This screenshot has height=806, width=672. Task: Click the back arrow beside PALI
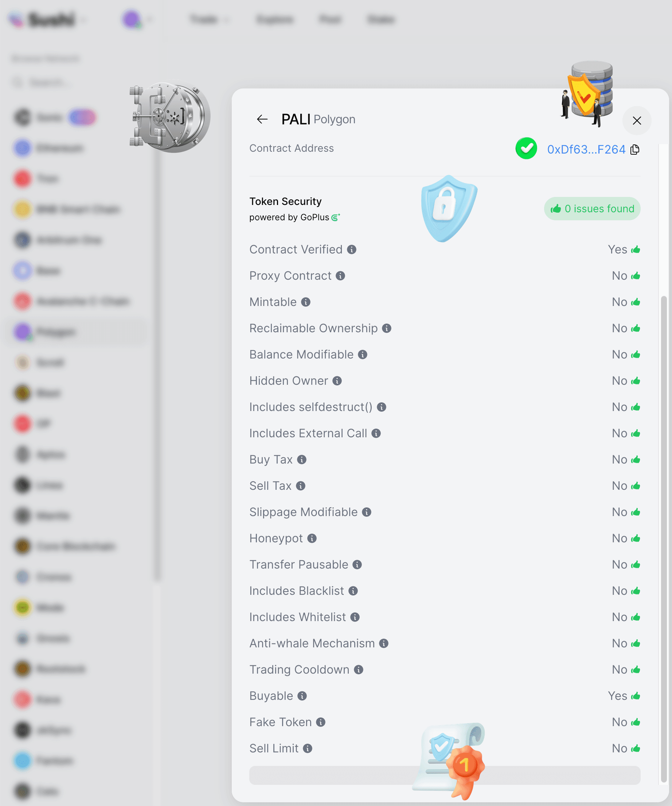coord(262,119)
